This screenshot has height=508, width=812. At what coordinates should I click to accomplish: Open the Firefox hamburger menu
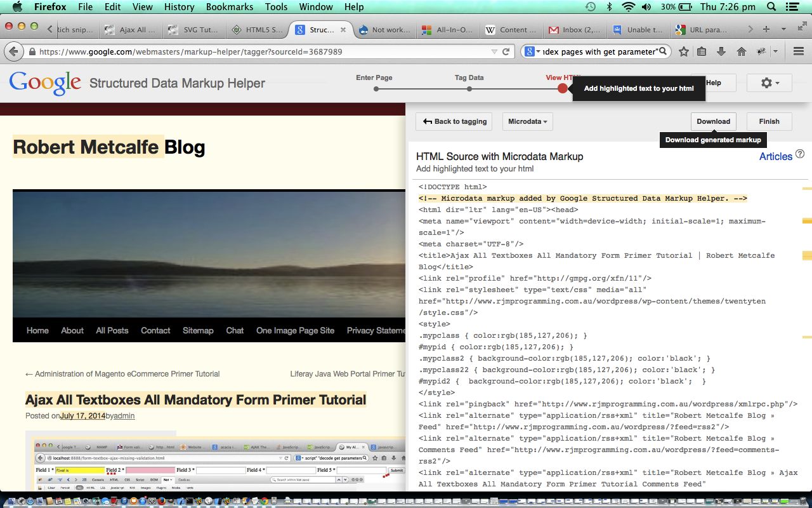click(799, 51)
